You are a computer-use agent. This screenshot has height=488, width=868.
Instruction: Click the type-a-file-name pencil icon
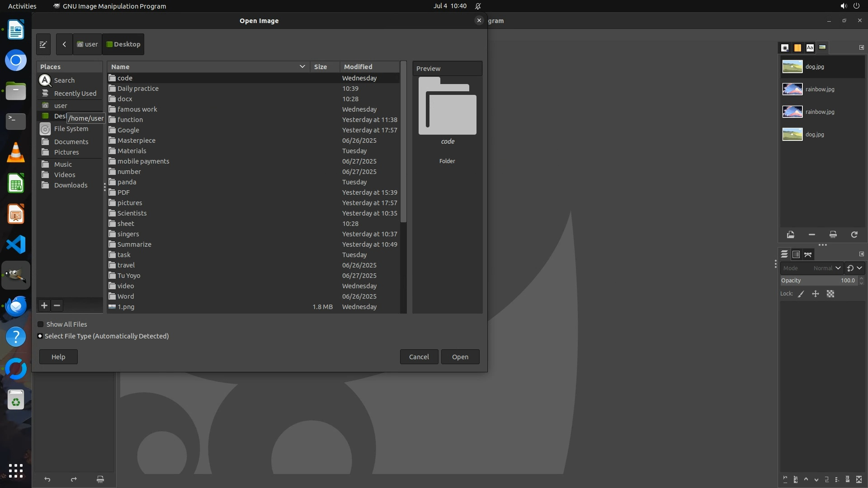point(43,44)
